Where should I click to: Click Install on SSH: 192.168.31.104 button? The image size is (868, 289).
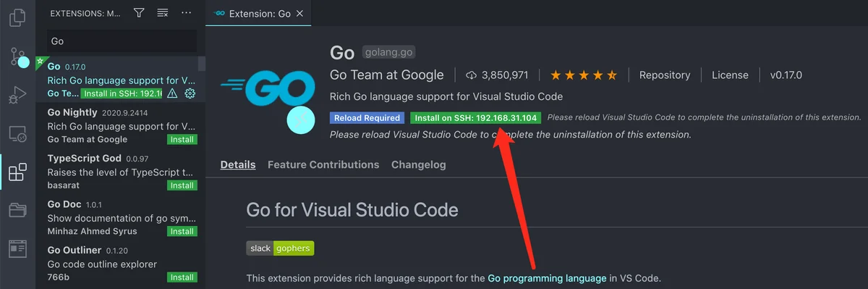coord(475,117)
